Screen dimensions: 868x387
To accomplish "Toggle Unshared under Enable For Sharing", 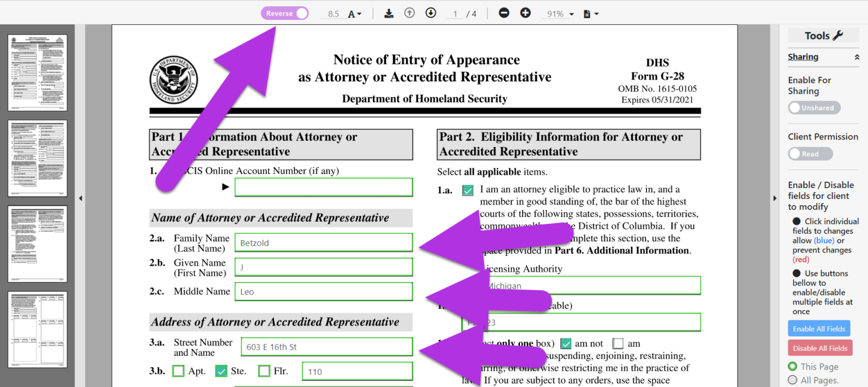I will coord(814,107).
